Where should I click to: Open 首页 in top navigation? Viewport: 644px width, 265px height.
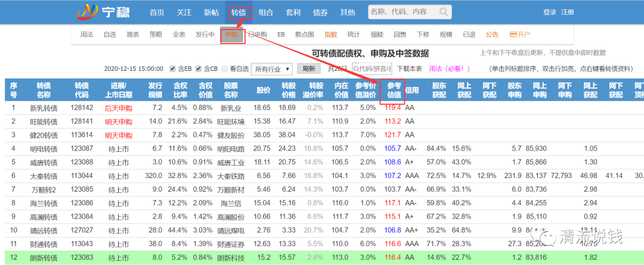[x=157, y=13]
